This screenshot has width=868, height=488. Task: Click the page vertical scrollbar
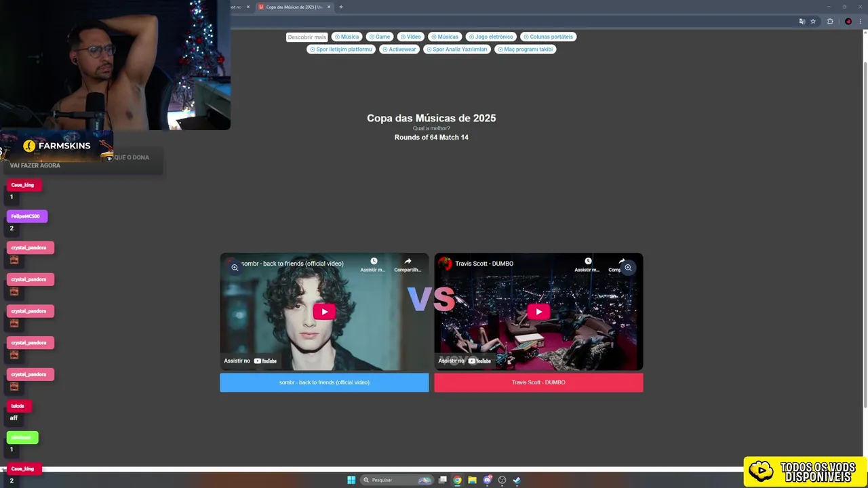pos(865,234)
